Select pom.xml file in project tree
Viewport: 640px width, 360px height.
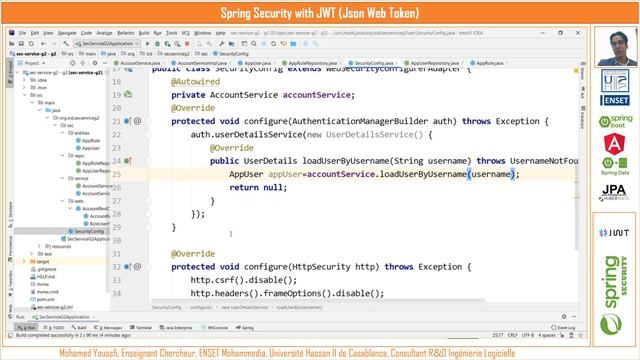[43, 299]
